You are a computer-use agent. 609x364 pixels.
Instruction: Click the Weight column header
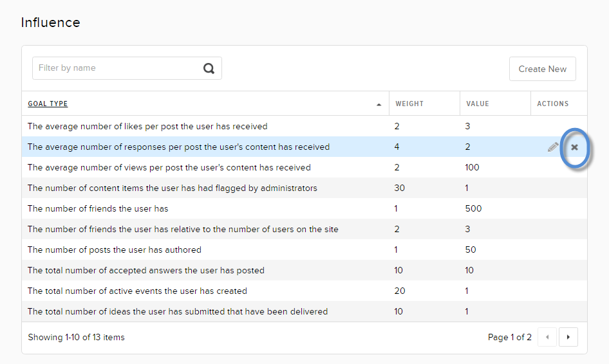[409, 104]
